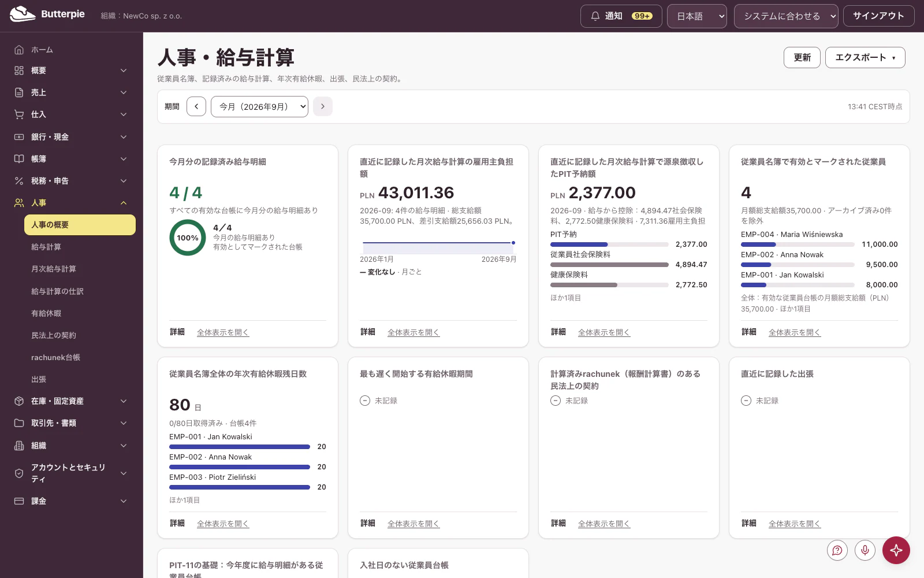Collapse the 人事 section chevron

(124, 203)
